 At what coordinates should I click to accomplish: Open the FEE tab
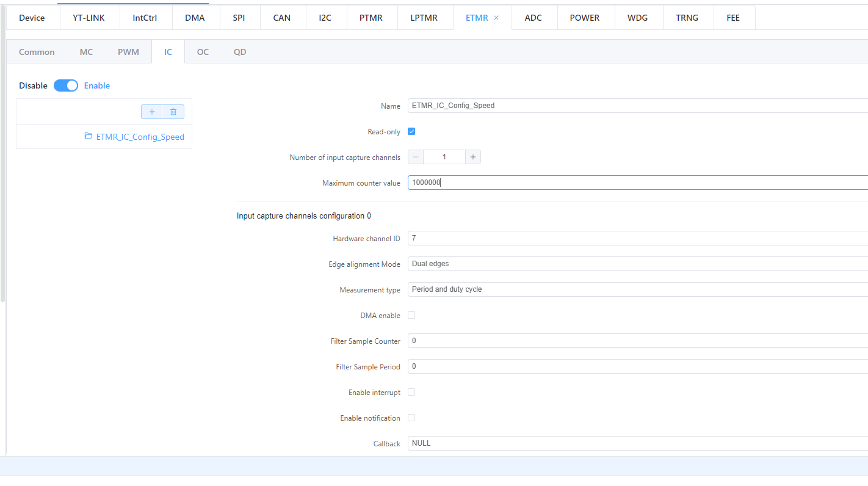click(734, 18)
